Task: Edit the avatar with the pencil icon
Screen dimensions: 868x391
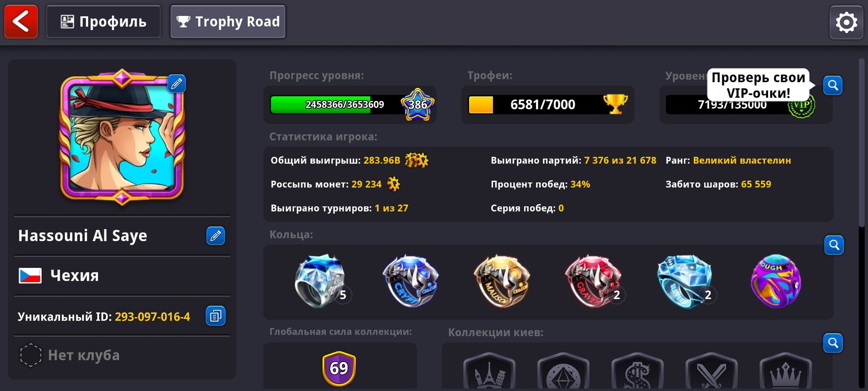Action: click(x=176, y=84)
